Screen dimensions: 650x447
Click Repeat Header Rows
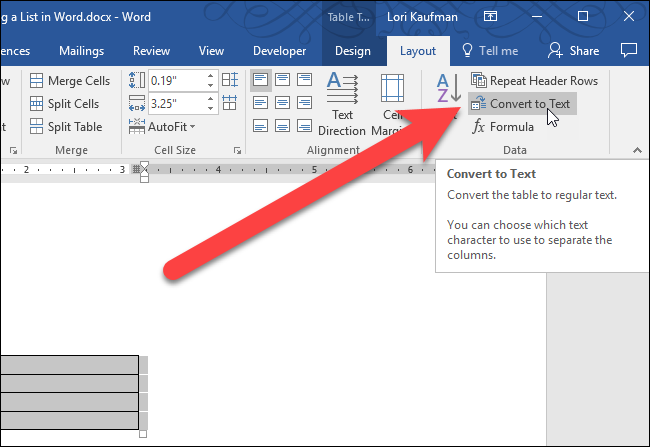pyautogui.click(x=533, y=81)
